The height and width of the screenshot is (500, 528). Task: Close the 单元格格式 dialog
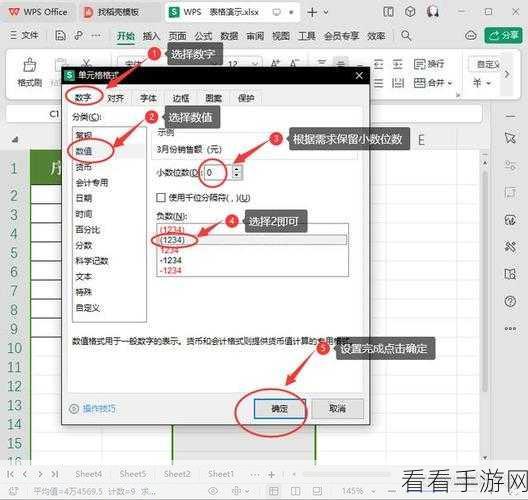(x=359, y=75)
